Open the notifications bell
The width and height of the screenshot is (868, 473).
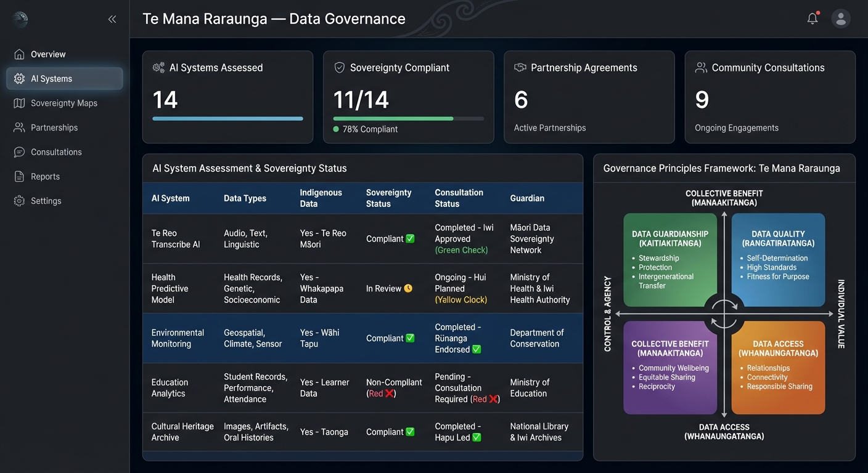click(812, 18)
